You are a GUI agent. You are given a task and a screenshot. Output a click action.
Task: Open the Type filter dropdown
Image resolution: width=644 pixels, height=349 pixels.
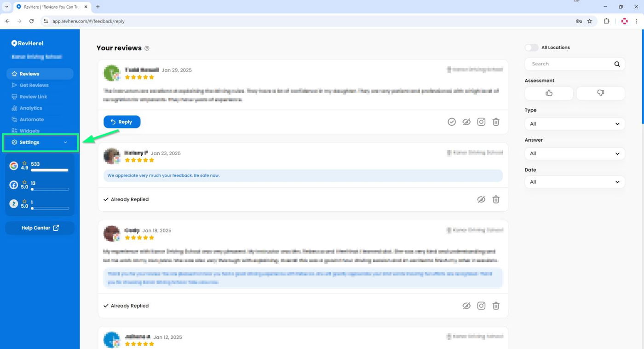click(575, 124)
